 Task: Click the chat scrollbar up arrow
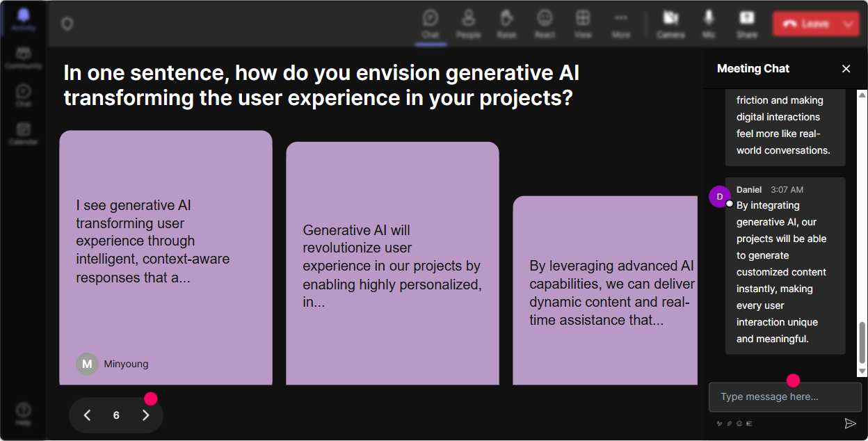click(x=862, y=95)
